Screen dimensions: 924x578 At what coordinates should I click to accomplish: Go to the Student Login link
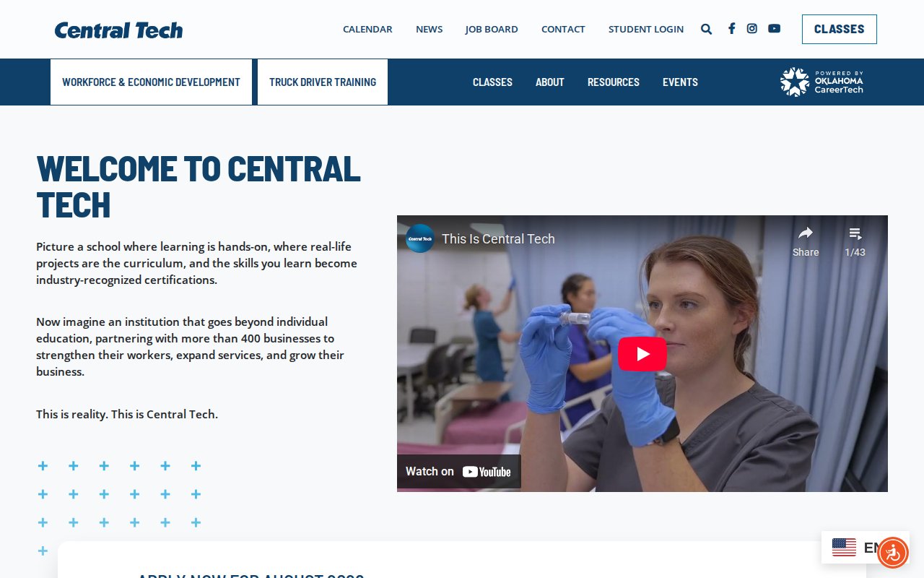pyautogui.click(x=645, y=29)
